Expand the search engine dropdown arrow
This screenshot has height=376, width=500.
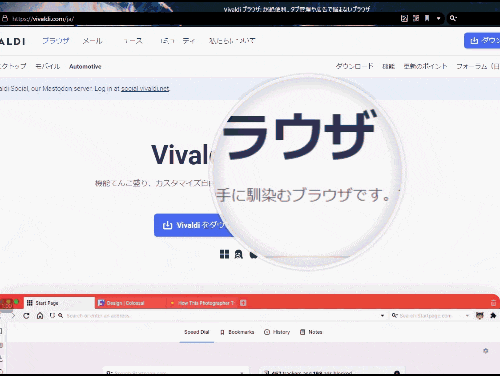(x=467, y=316)
